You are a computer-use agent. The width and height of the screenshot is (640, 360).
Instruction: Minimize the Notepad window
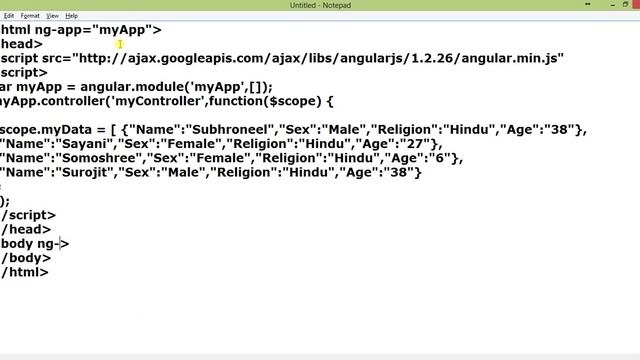(612, 5)
